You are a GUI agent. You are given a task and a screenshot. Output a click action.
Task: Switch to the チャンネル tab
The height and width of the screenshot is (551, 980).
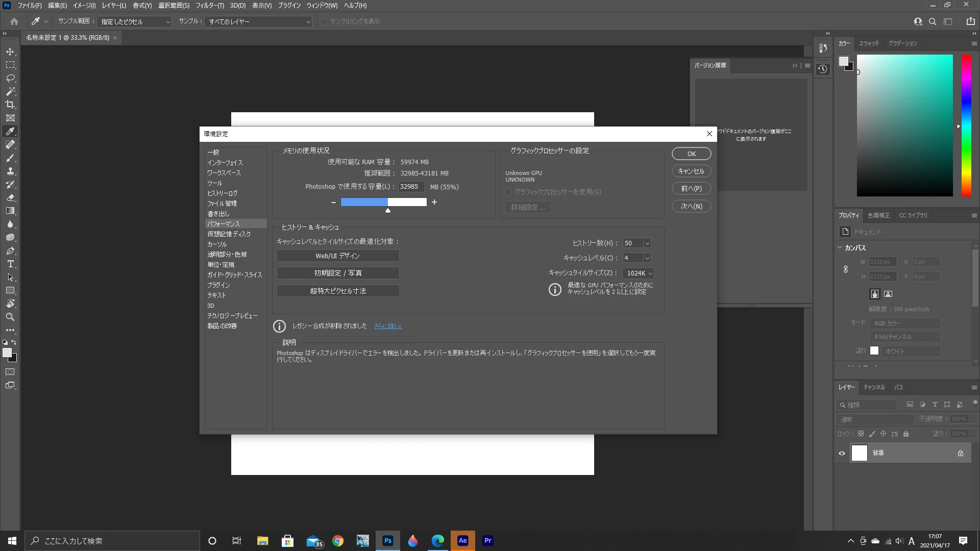(874, 387)
